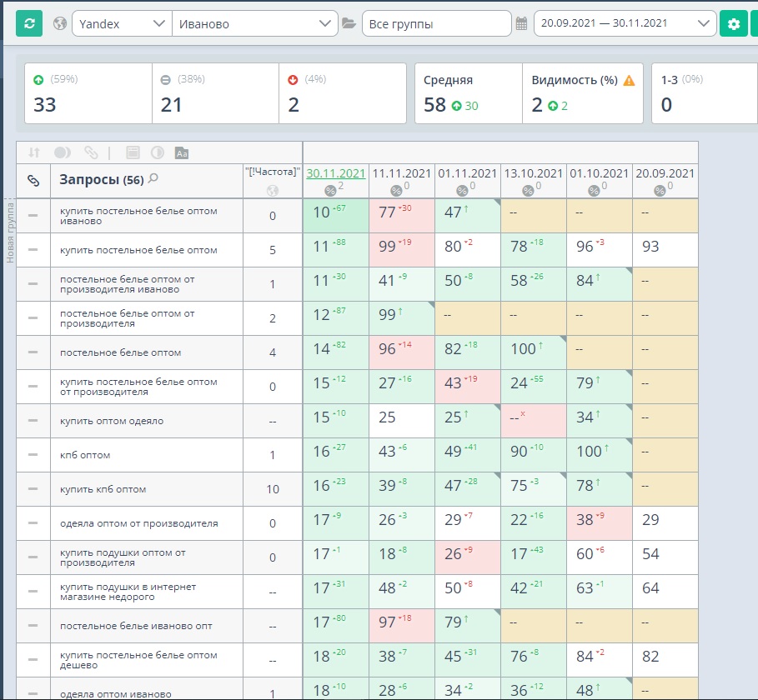Select the 01.10.2021 column header
This screenshot has width=758, height=700.
pyautogui.click(x=599, y=173)
